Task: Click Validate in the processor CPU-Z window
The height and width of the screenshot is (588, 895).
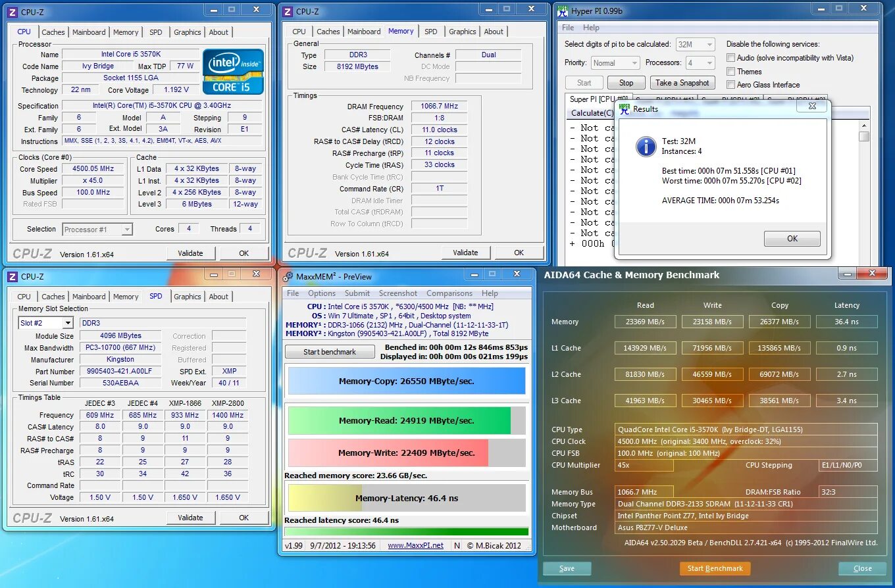Action: point(190,253)
